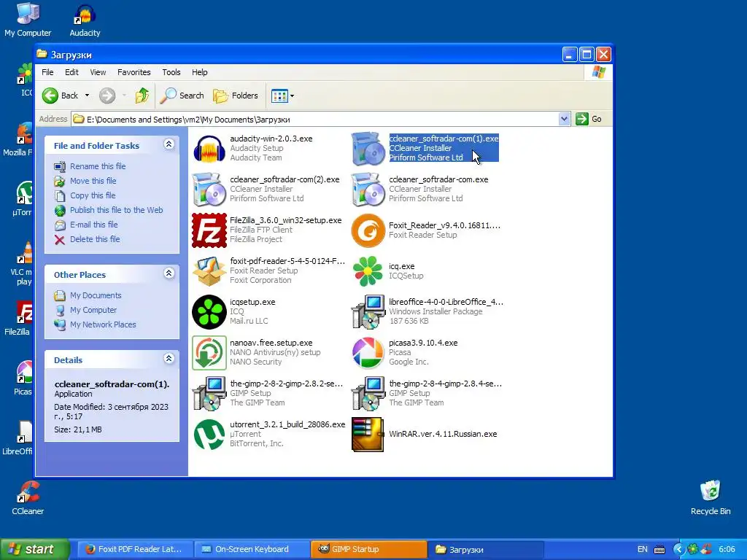Screen dimensions: 747x560
Task: Click the Back button
Action: (61, 96)
